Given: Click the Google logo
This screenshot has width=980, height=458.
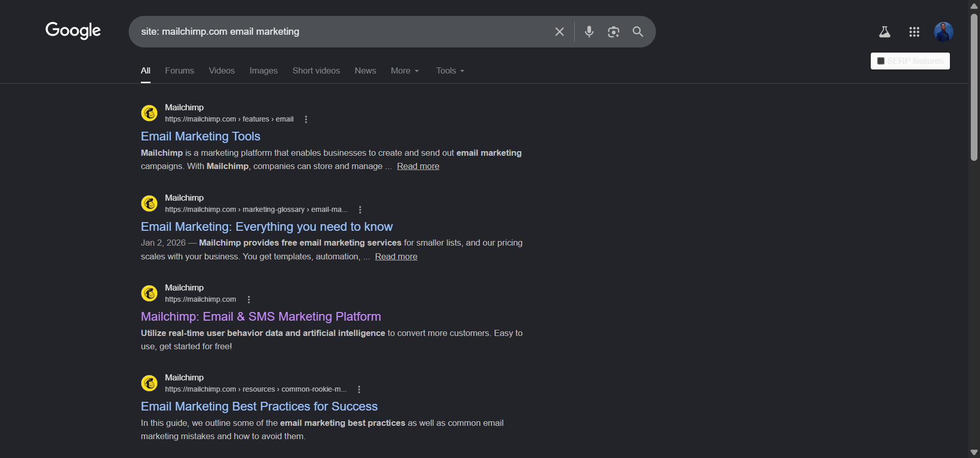Looking at the screenshot, I should [73, 31].
